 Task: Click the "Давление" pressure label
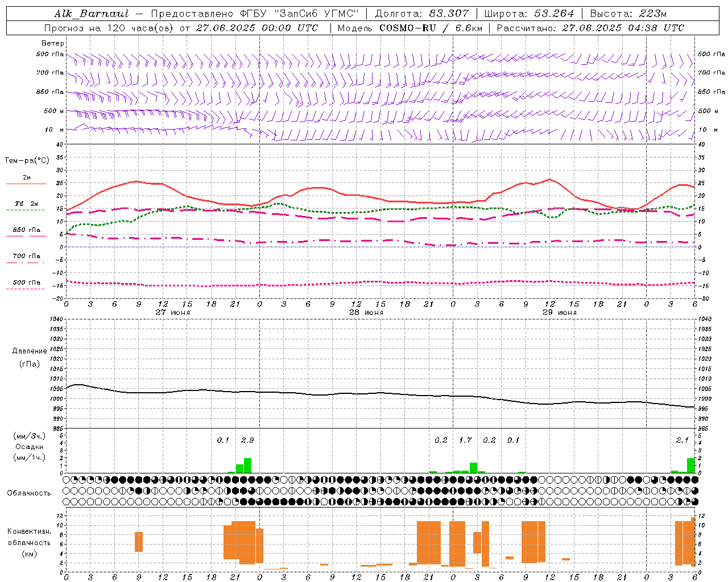coord(30,351)
